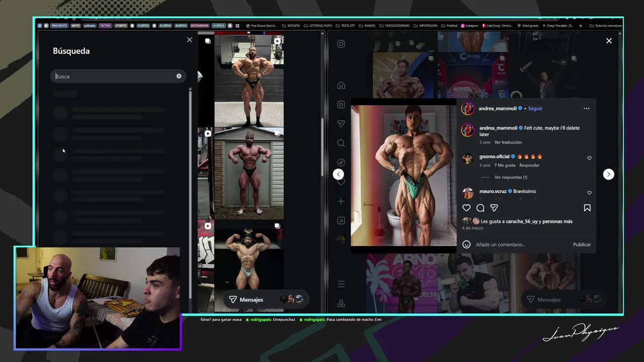Open the top bodybuilder post thumbnail in the left feed

tap(249, 80)
